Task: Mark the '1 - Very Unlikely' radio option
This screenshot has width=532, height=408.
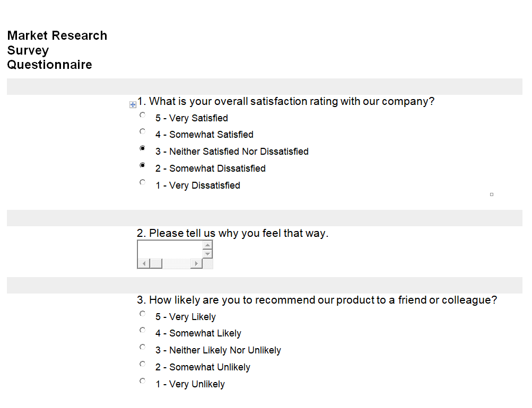Action: (142, 381)
